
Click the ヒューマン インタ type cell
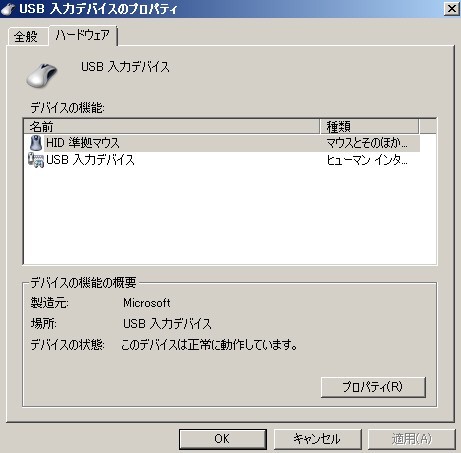(x=367, y=160)
